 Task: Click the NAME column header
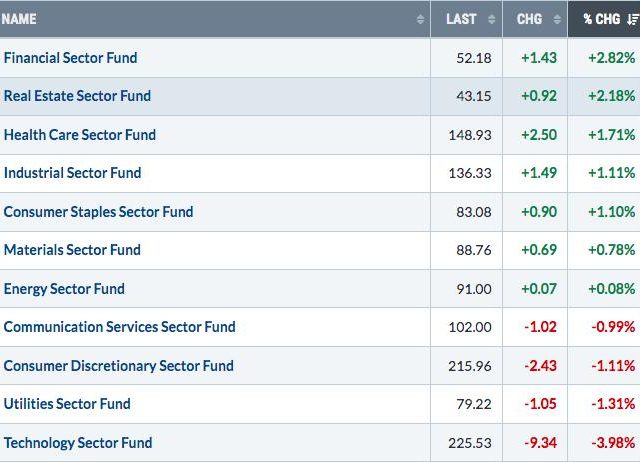coord(19,19)
